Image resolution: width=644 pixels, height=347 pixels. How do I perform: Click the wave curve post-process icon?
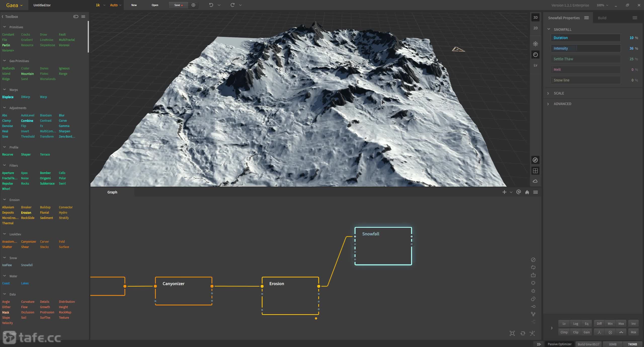[x=621, y=332]
